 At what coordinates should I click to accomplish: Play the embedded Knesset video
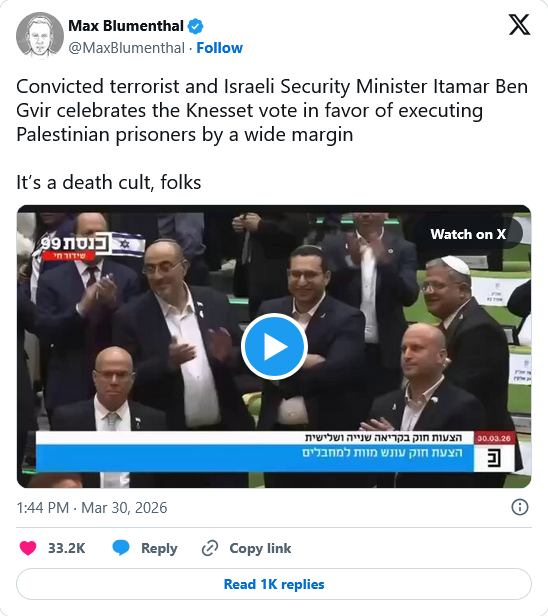tap(274, 346)
